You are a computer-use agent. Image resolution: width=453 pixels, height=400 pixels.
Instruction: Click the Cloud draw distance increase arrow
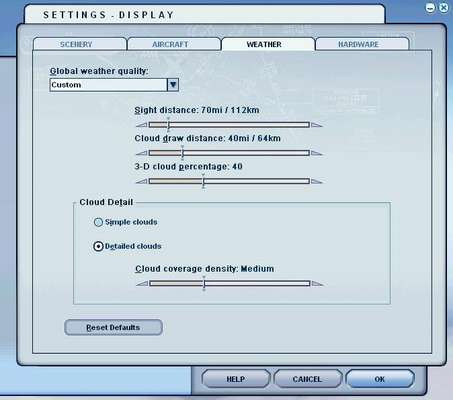[317, 153]
